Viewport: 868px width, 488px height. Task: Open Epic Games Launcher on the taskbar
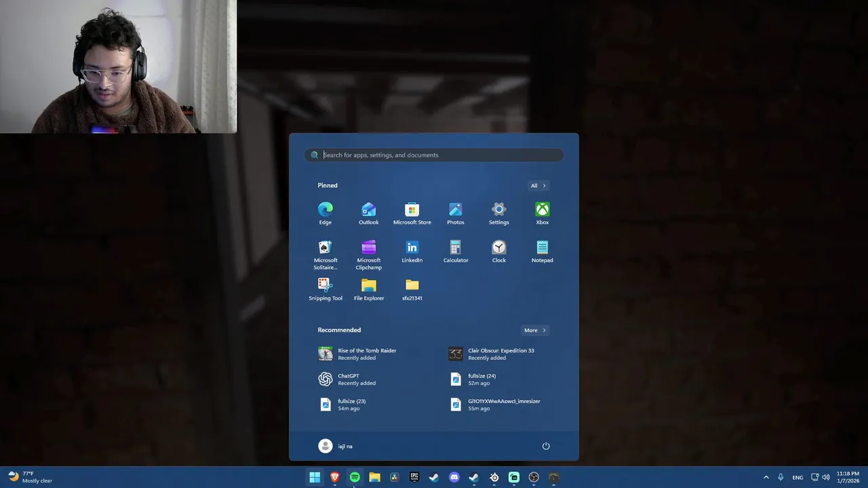pos(414,478)
